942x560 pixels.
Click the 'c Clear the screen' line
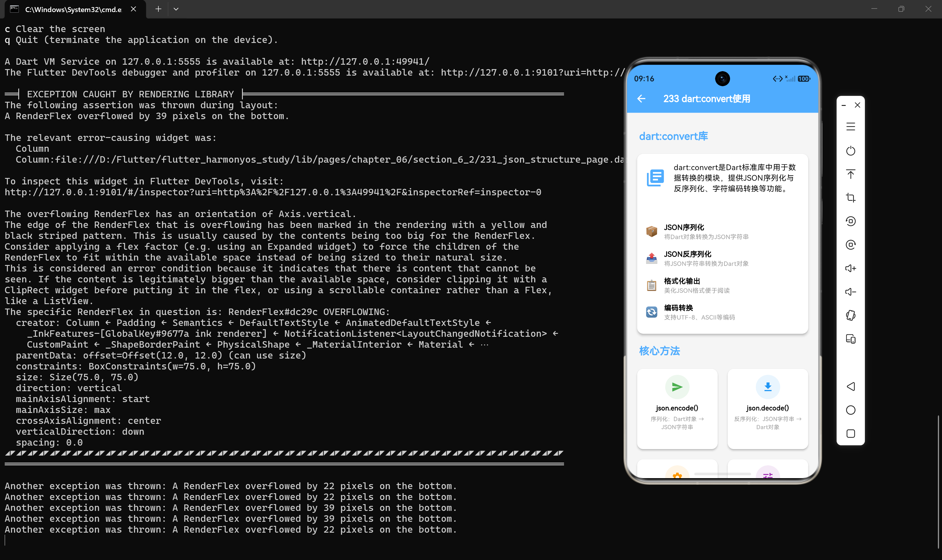point(55,29)
